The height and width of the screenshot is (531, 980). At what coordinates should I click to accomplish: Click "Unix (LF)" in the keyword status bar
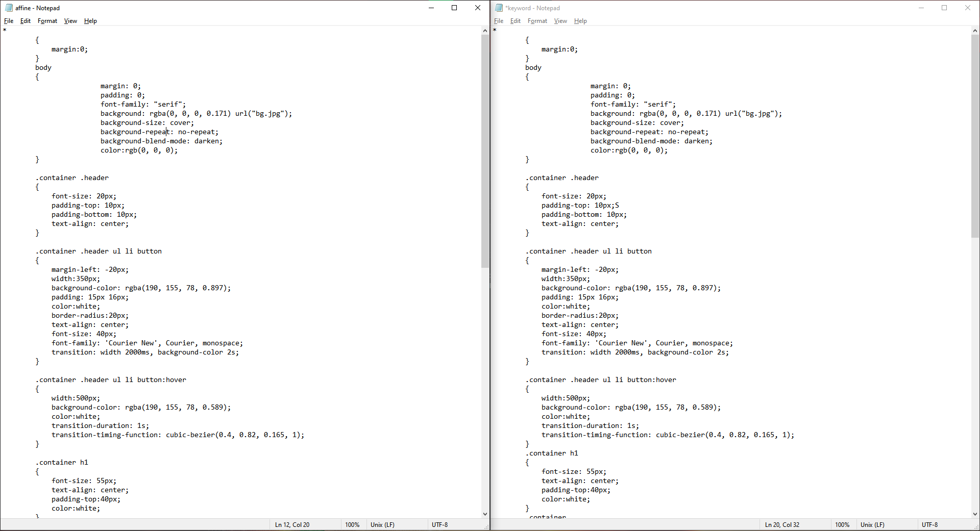coord(872,525)
